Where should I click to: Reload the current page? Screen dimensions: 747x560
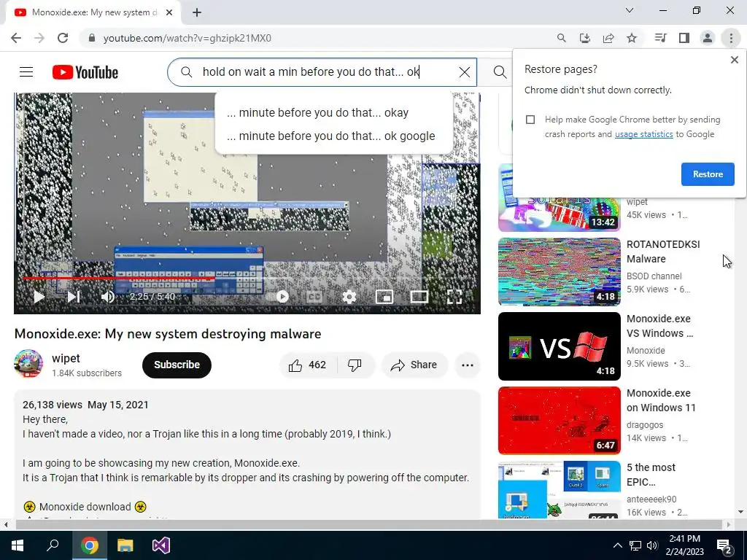[63, 38]
